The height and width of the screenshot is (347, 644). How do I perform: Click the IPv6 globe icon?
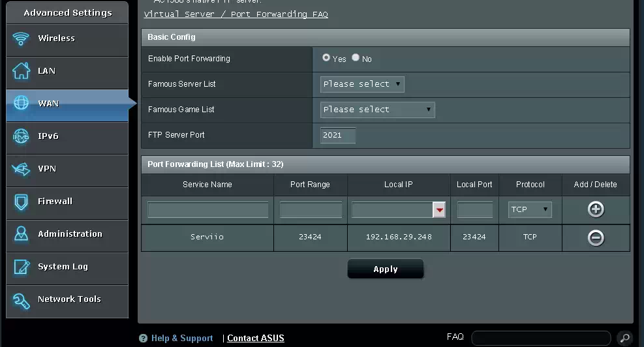point(22,136)
